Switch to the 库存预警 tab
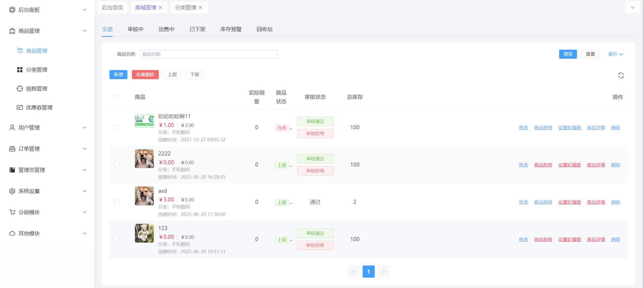The width and height of the screenshot is (644, 288). point(231,29)
